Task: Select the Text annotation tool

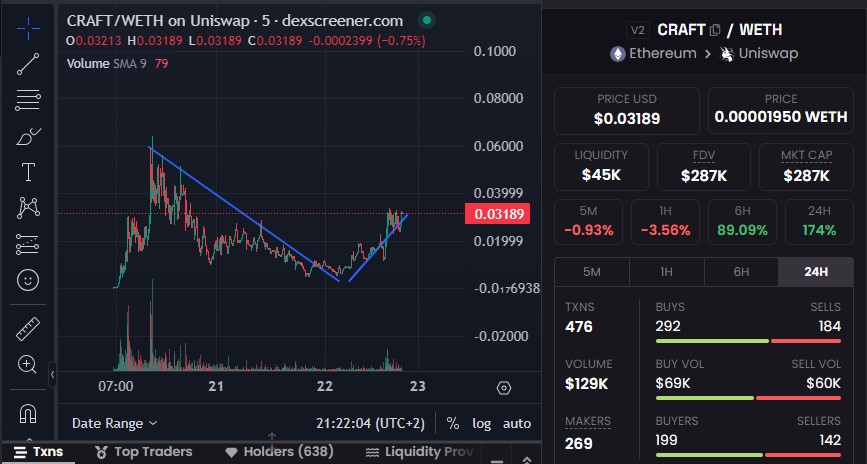Action: click(28, 172)
